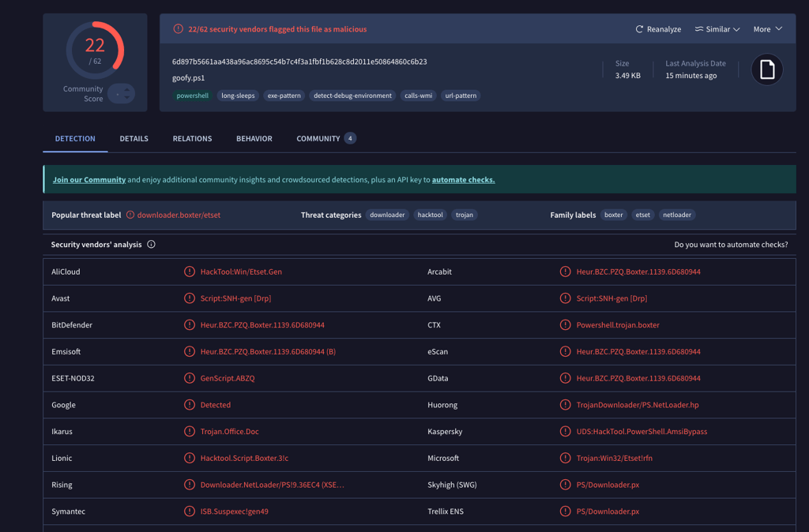Click the GenScript.ABZQ detection text
809x532 pixels.
click(228, 378)
